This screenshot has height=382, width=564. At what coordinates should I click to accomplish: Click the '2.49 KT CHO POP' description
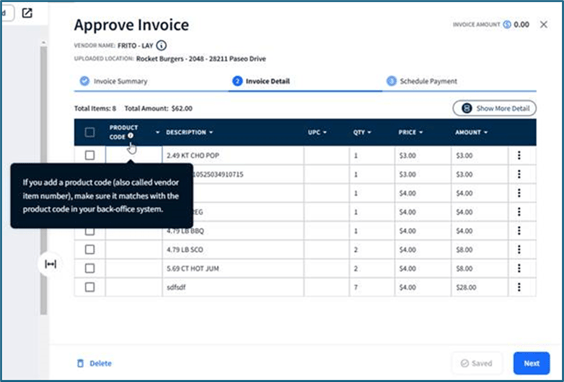pyautogui.click(x=193, y=155)
